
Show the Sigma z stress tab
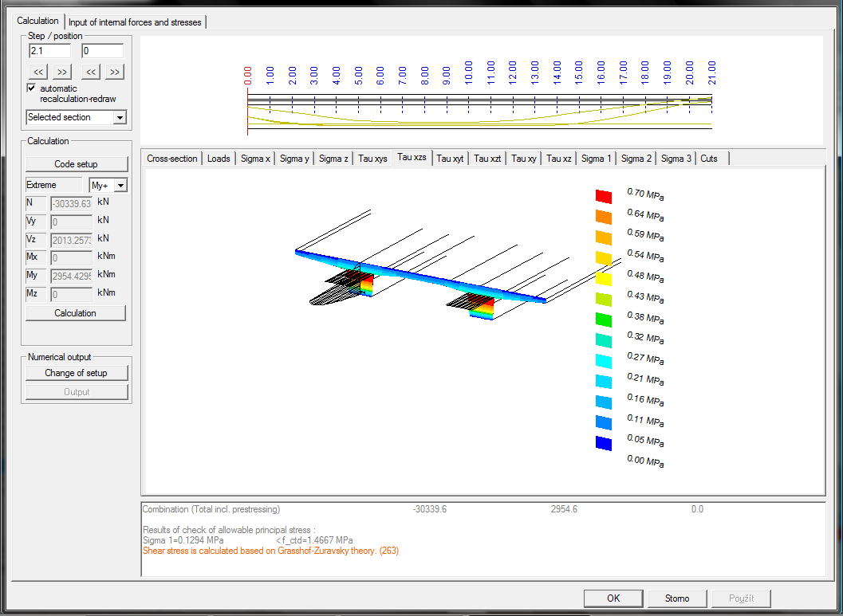tap(333, 159)
